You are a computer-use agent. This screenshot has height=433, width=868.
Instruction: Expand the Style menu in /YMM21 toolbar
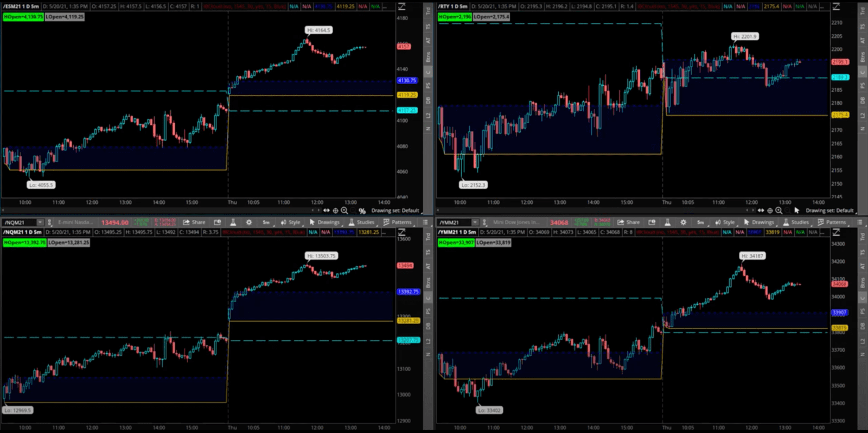pos(725,222)
